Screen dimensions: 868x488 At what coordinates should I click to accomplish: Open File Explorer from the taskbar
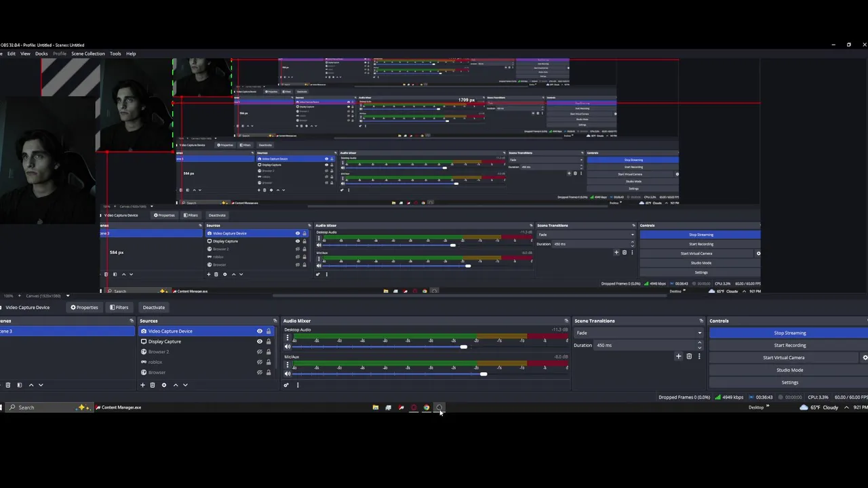[375, 407]
